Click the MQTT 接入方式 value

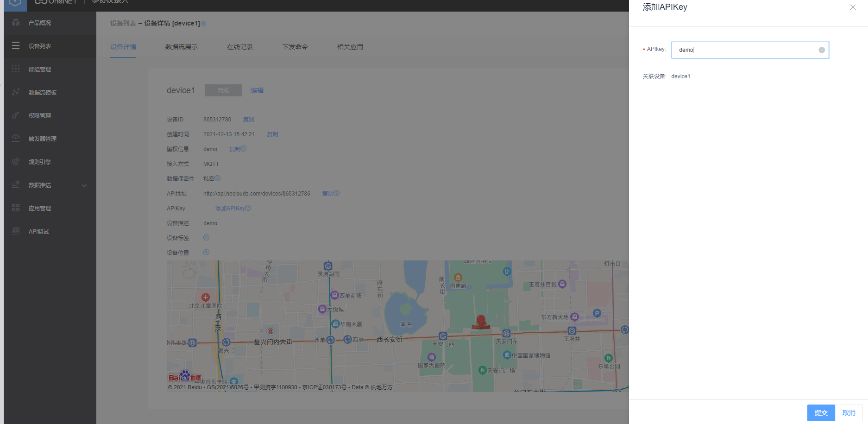click(211, 164)
